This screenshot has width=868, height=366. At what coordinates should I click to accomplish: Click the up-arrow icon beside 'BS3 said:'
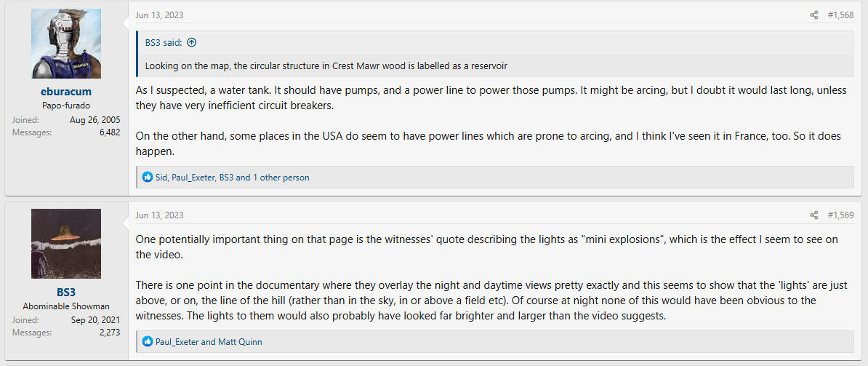(192, 43)
